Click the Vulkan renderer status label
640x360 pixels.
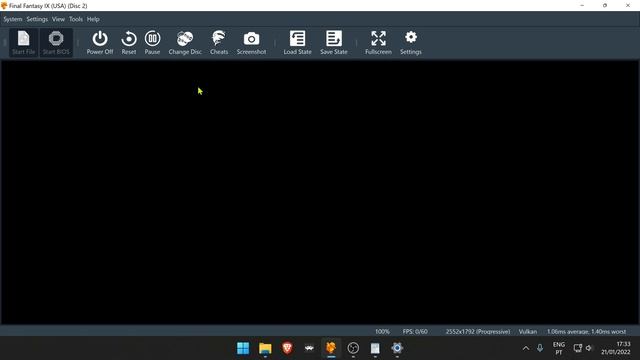528,331
